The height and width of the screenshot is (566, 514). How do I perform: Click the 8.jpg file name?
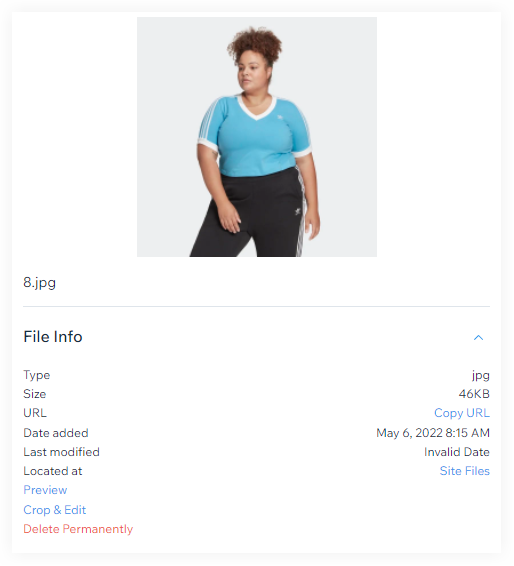39,282
